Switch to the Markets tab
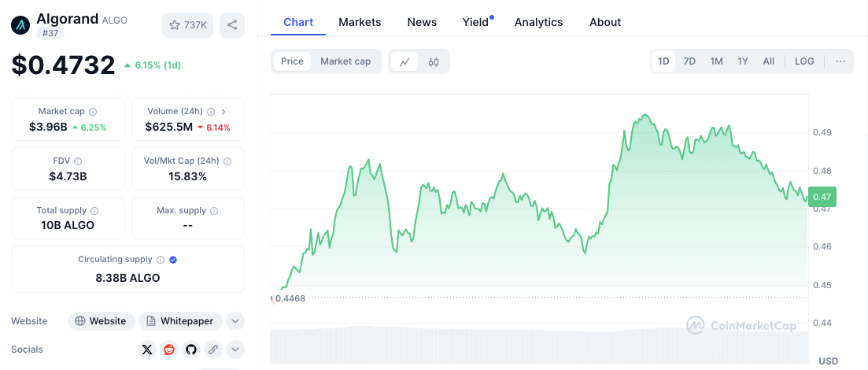Screen dimensions: 868x370 [x=360, y=22]
